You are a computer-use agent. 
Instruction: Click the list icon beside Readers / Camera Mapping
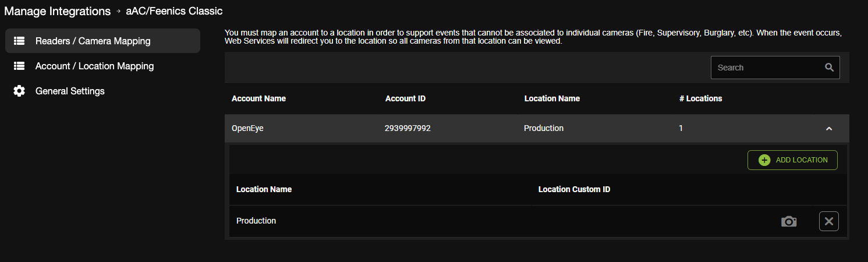(x=19, y=41)
